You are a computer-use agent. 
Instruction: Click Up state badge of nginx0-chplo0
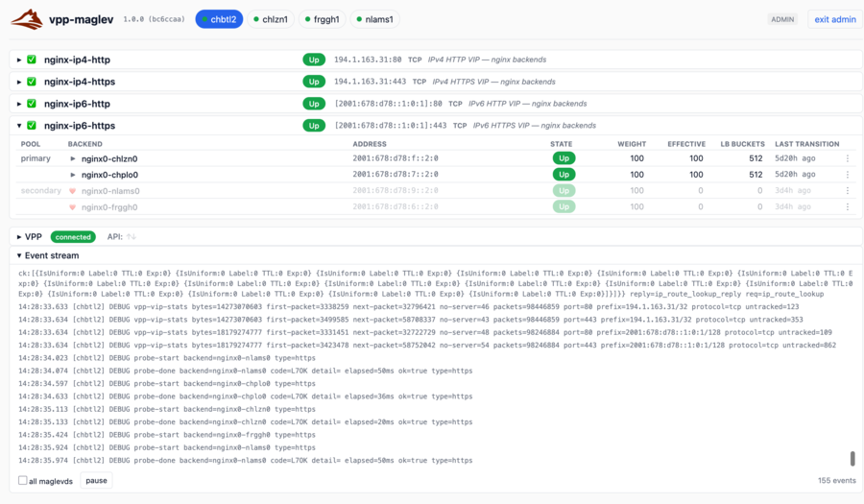click(x=564, y=175)
